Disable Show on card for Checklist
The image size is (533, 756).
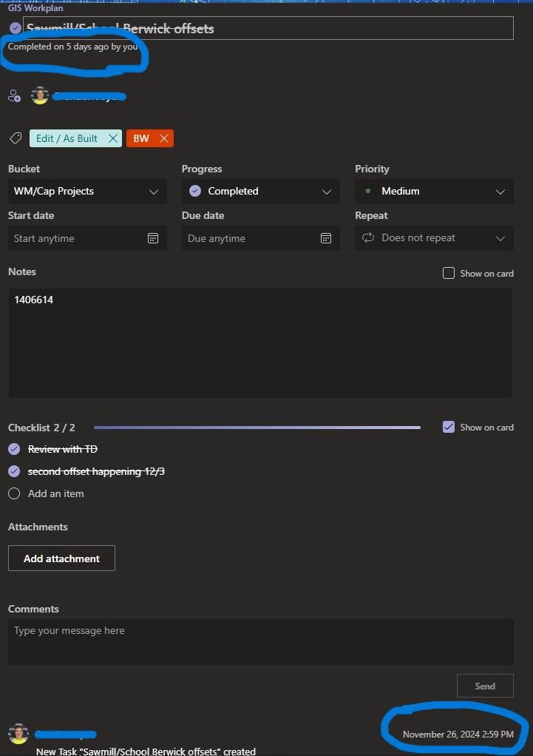tap(449, 427)
